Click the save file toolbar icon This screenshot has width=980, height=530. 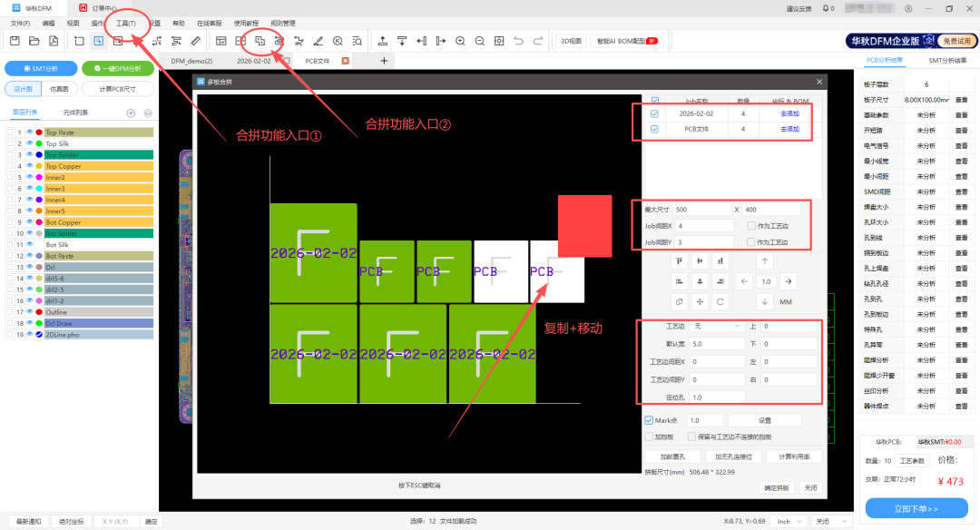click(x=15, y=41)
